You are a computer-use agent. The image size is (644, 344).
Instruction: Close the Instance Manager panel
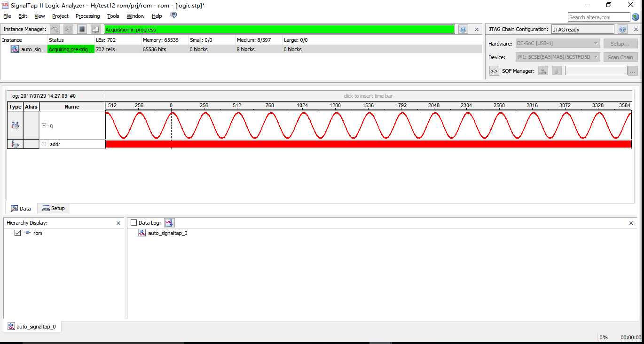coord(476,29)
